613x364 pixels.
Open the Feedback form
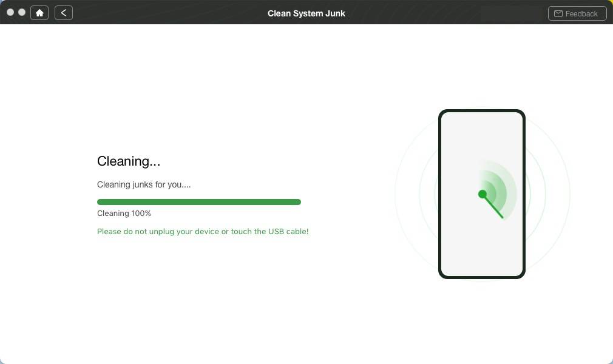577,13
